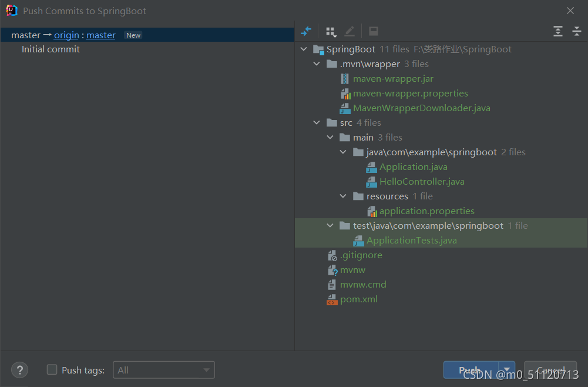This screenshot has height=387, width=588.
Task: Select the Initial commit entry
Action: pyautogui.click(x=51, y=49)
